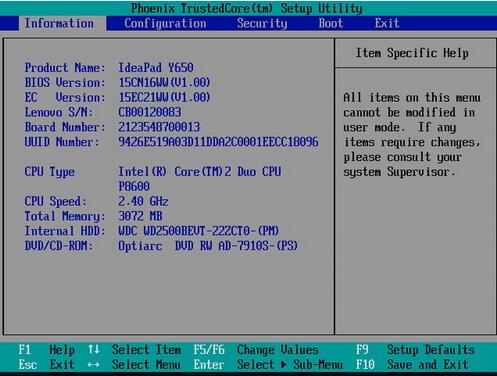Switch to the Configuration tab

[x=165, y=23]
